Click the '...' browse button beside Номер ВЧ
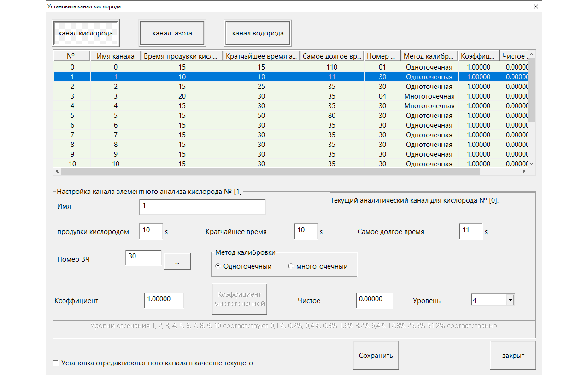The width and height of the screenshot is (588, 375). [x=177, y=261]
